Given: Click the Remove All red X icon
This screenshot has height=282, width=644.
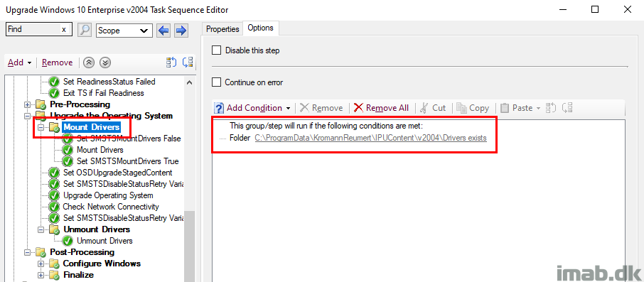Looking at the screenshot, I should point(358,108).
